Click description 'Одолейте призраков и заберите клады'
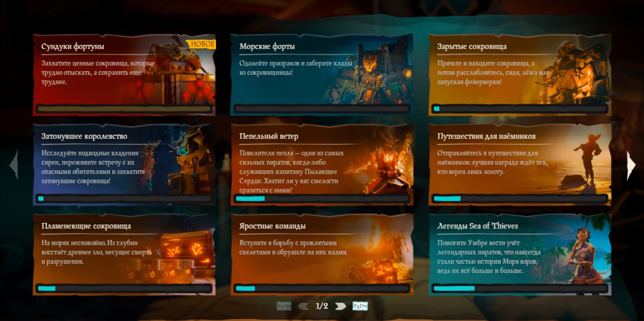The height and width of the screenshot is (321, 644). (x=296, y=68)
